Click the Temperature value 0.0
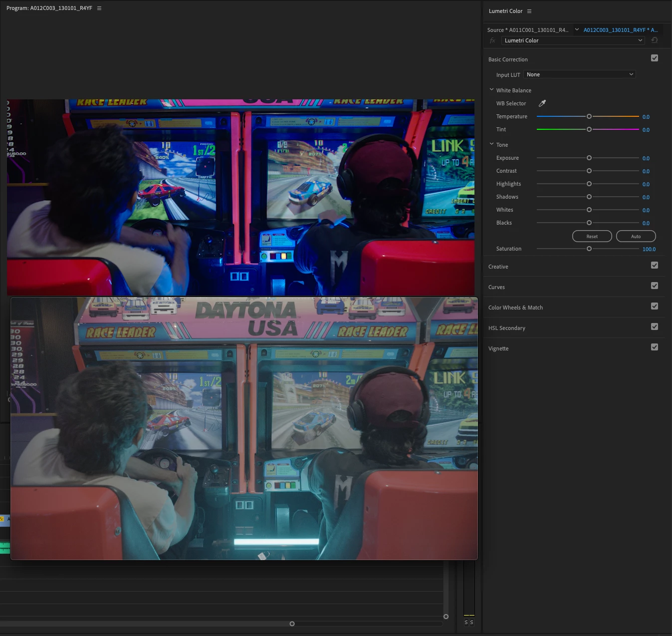The width and height of the screenshot is (672, 636). (x=646, y=117)
